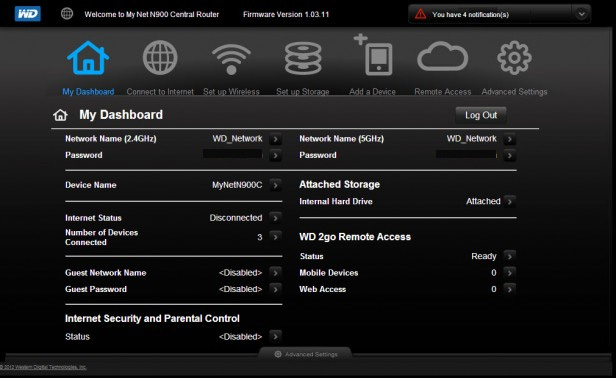Click the connected devices count '3'
Screen dimensions: 616x378
260,237
